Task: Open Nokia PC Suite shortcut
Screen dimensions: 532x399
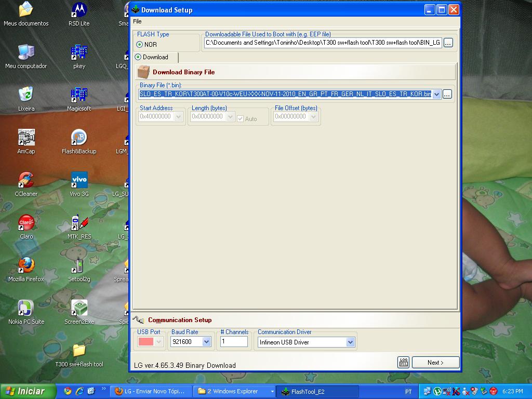Action: click(x=26, y=312)
